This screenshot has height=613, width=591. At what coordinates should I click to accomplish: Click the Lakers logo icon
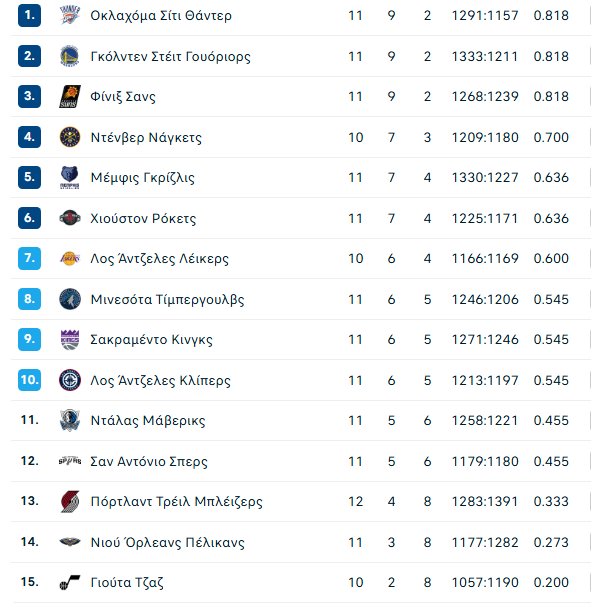(70, 258)
